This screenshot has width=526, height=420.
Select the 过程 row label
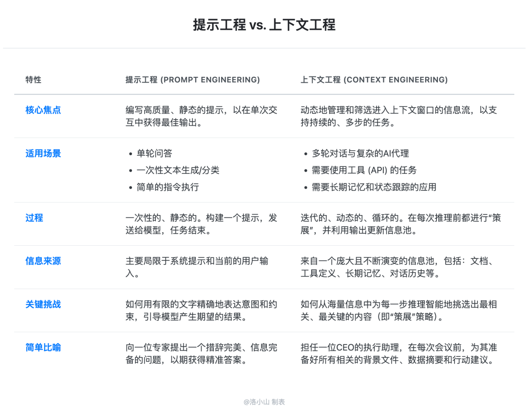click(x=34, y=218)
